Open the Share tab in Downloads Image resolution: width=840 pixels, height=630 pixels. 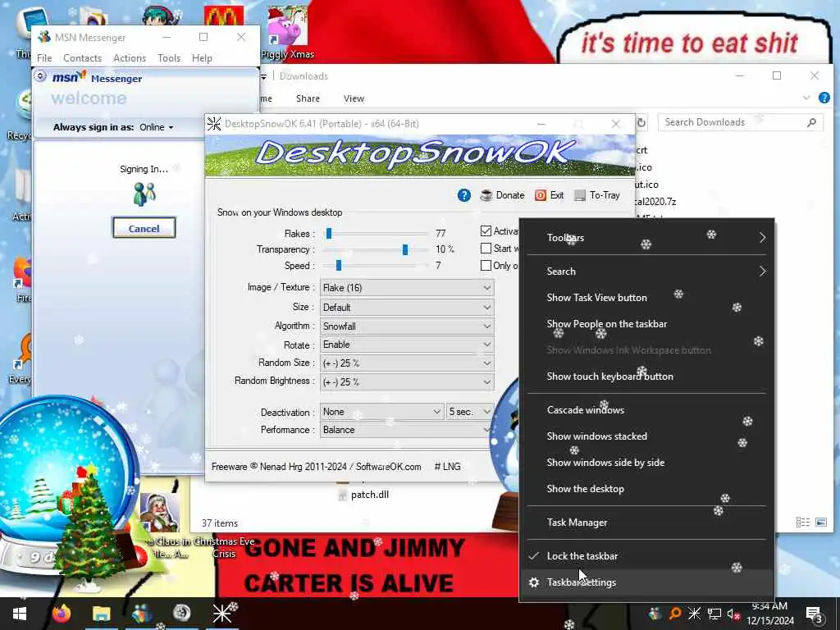click(308, 98)
